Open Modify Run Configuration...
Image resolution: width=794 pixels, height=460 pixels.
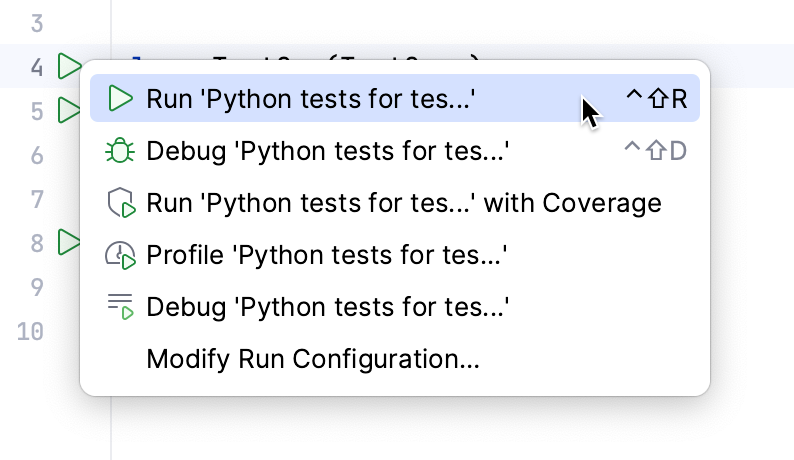pyautogui.click(x=313, y=359)
